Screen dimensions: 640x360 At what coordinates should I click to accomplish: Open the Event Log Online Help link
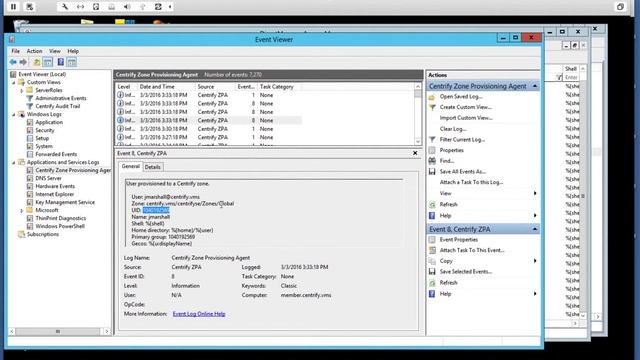199,314
